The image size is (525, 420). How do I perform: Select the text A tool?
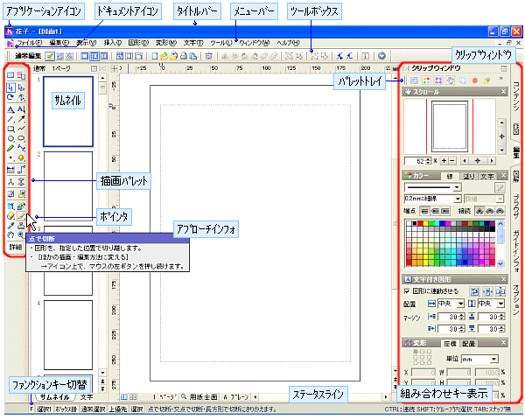[x=10, y=109]
